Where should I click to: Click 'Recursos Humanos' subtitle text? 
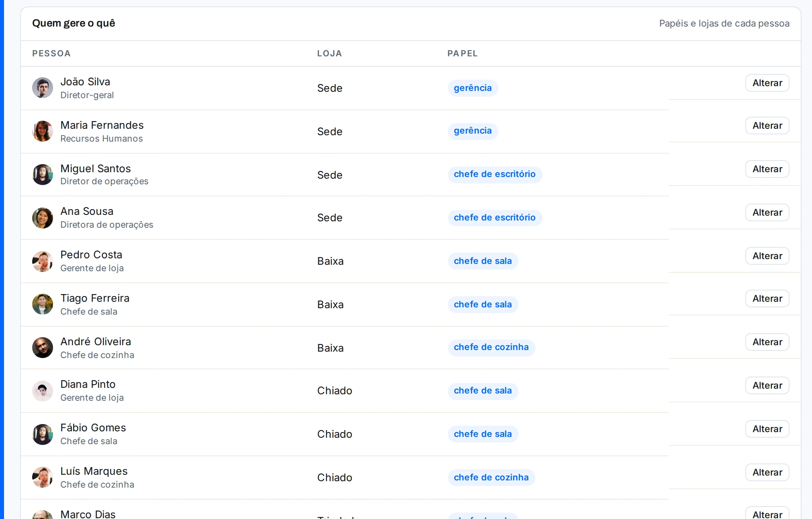(101, 138)
